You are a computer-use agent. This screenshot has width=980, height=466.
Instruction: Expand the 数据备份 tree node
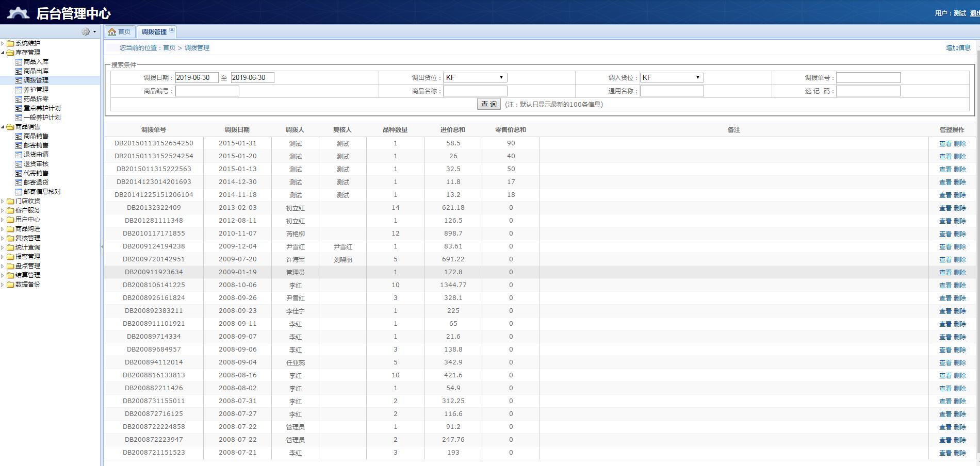point(3,285)
